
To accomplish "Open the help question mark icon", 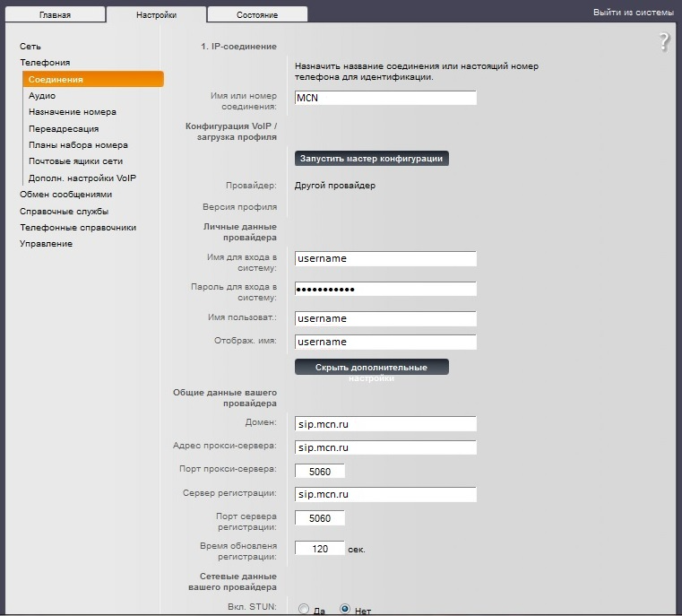I will [x=665, y=42].
